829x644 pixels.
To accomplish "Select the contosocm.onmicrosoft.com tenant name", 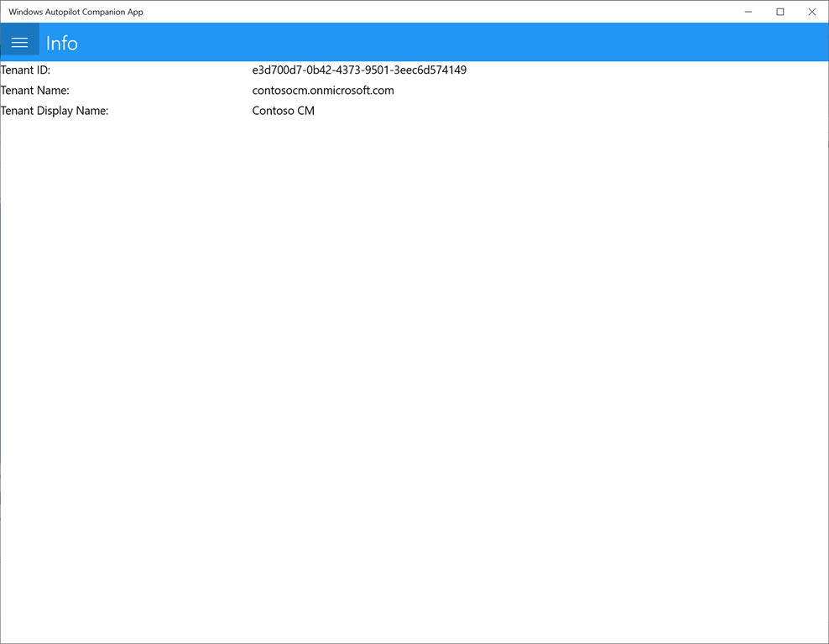I will [x=323, y=91].
